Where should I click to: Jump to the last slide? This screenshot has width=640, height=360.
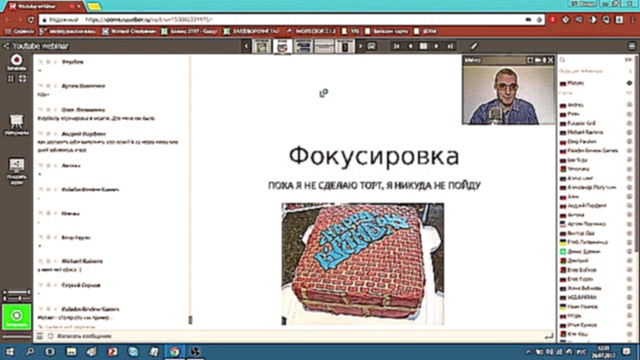pyautogui.click(x=450, y=46)
